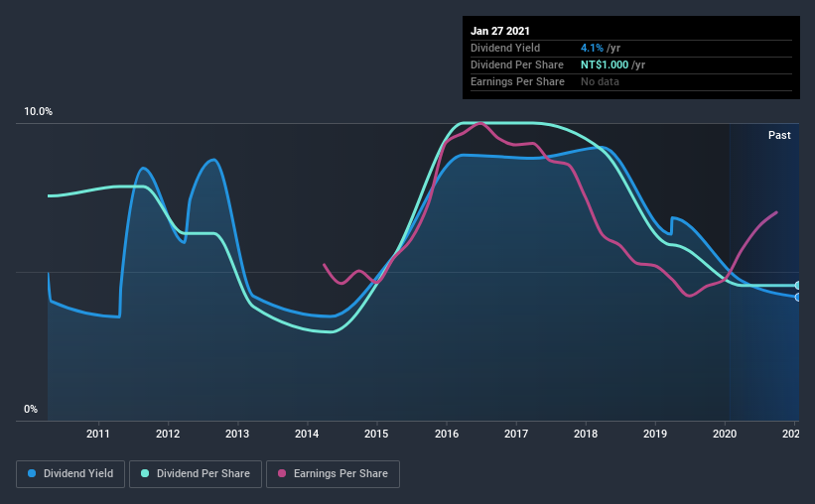Select the 2016 x-axis label

tap(447, 434)
